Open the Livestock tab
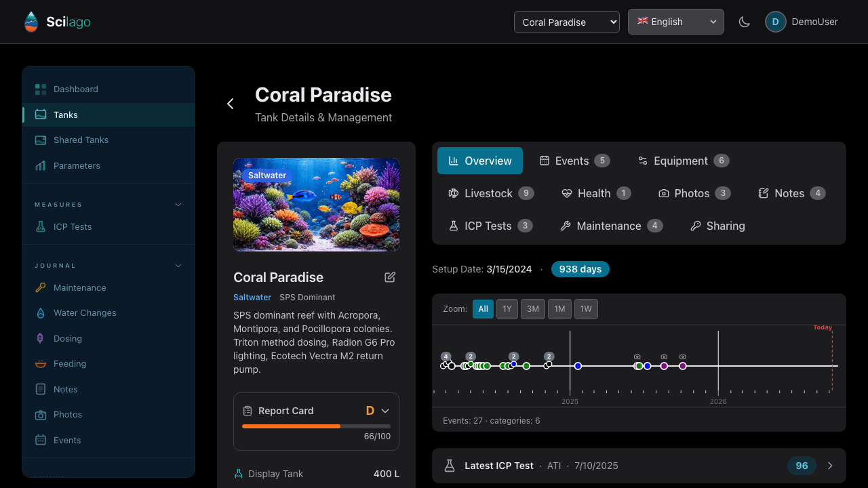This screenshot has height=488, width=868. pyautogui.click(x=491, y=193)
